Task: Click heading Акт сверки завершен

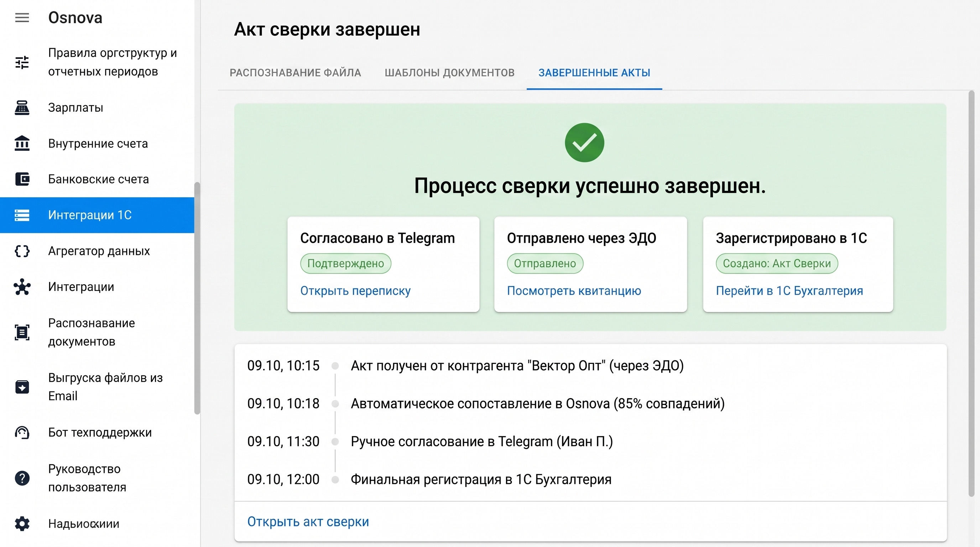Action: [x=327, y=29]
